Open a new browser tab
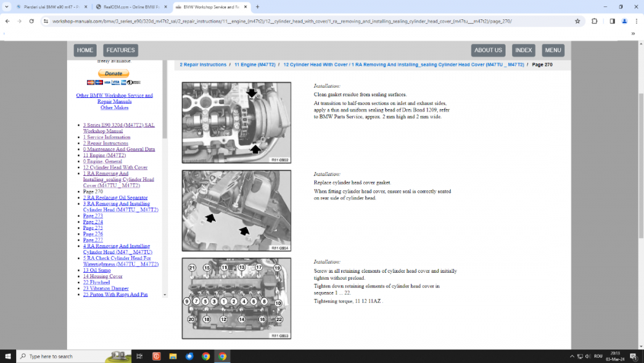This screenshot has width=644, height=363. click(x=258, y=6)
